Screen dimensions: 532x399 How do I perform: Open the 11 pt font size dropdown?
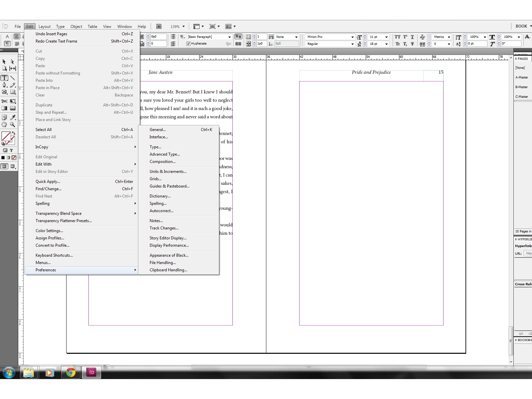[386, 37]
